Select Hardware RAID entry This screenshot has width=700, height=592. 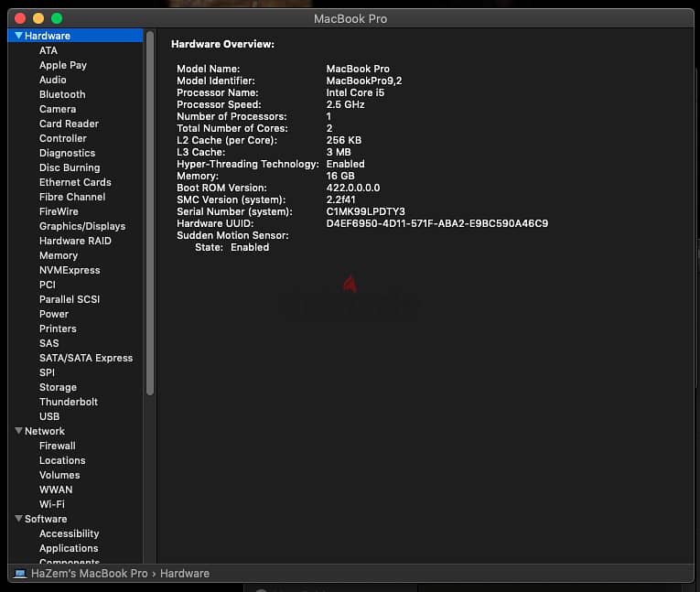tap(75, 241)
